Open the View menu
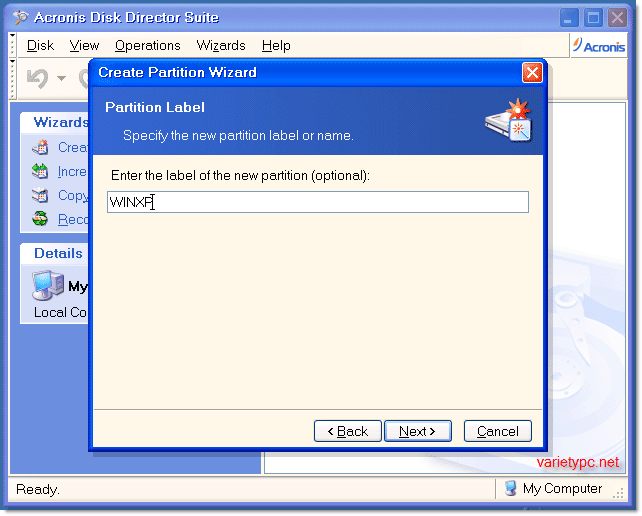 84,45
